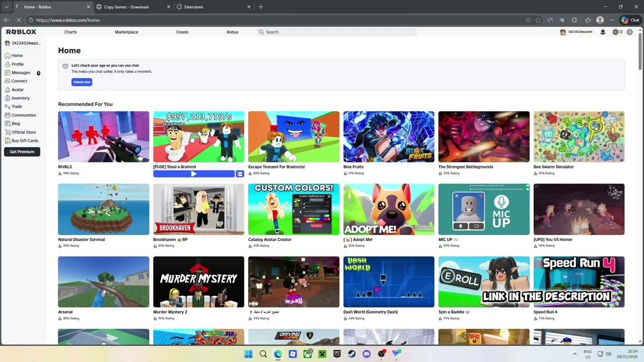Close the Copy Games - Download tab

click(168, 7)
